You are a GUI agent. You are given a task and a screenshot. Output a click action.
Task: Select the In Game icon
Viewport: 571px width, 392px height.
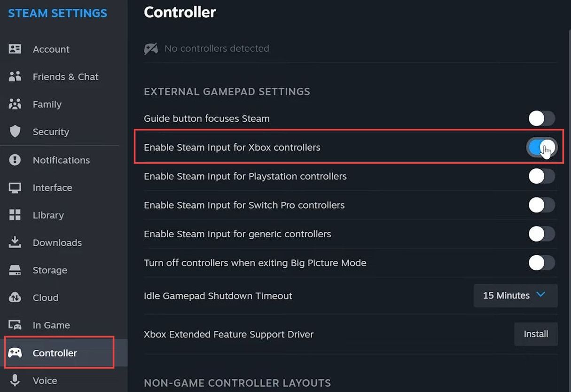point(14,325)
